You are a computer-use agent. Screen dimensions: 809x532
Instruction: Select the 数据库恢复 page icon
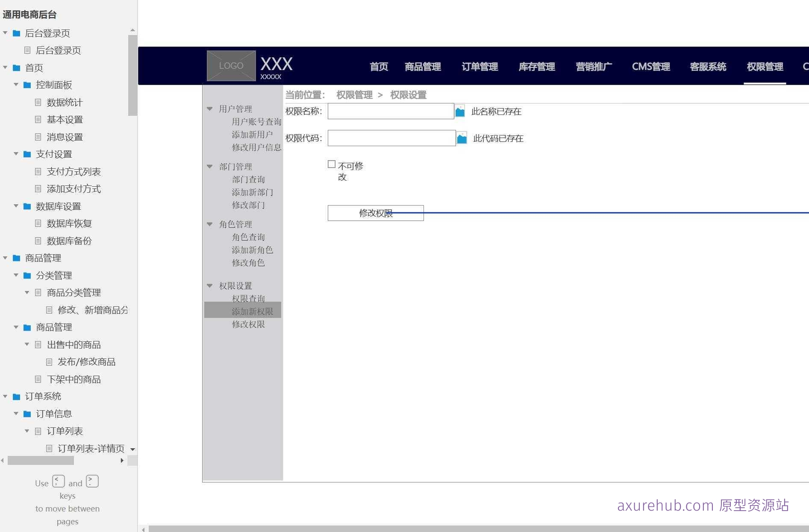[38, 223]
